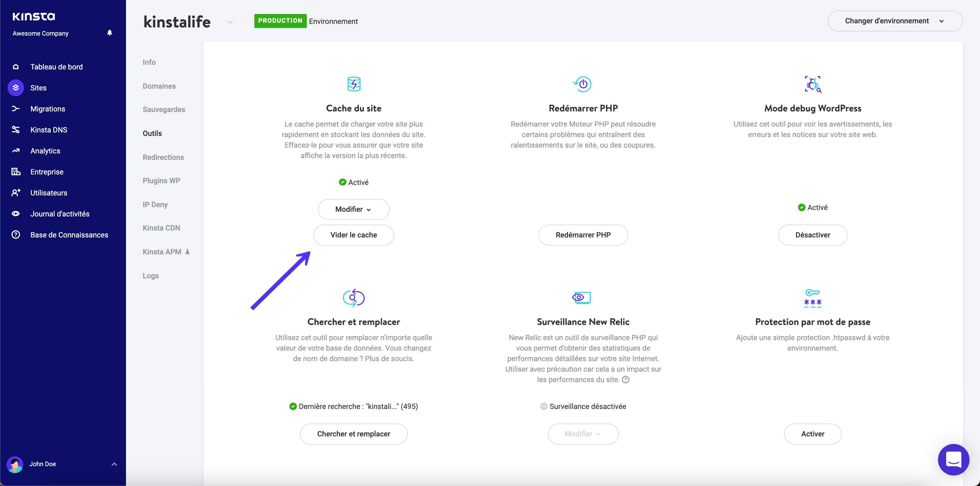The image size is (980, 486).
Task: Click the Analytics trend icon
Action: tap(15, 151)
